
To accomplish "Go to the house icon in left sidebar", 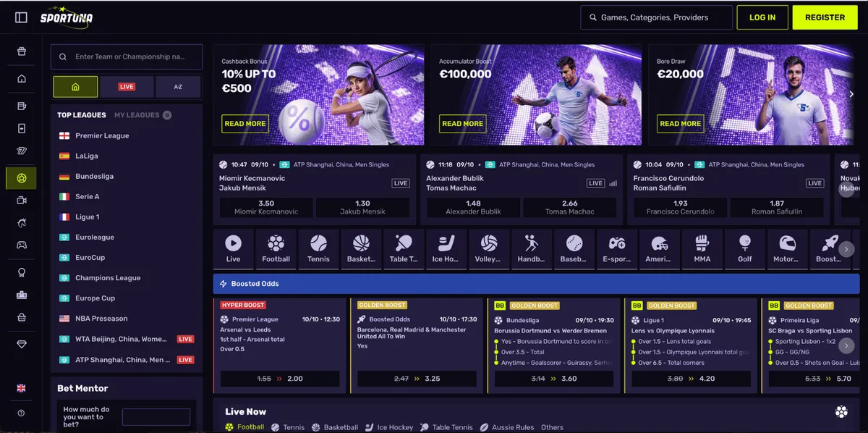I will pyautogui.click(x=22, y=78).
